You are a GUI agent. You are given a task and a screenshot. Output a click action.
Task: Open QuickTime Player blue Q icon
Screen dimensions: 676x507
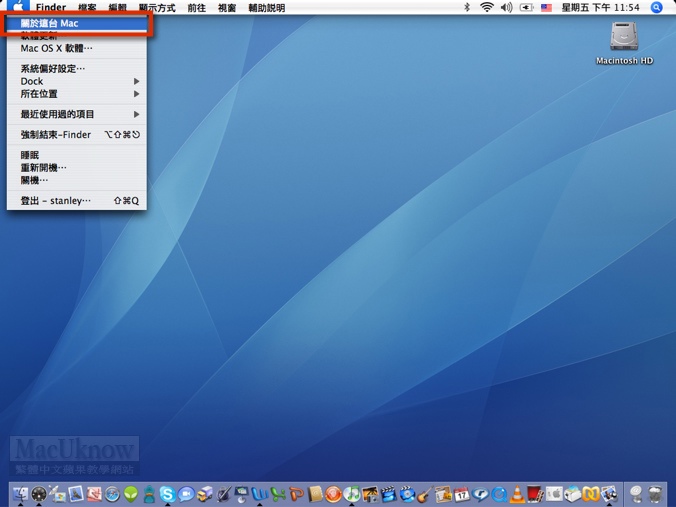499,494
